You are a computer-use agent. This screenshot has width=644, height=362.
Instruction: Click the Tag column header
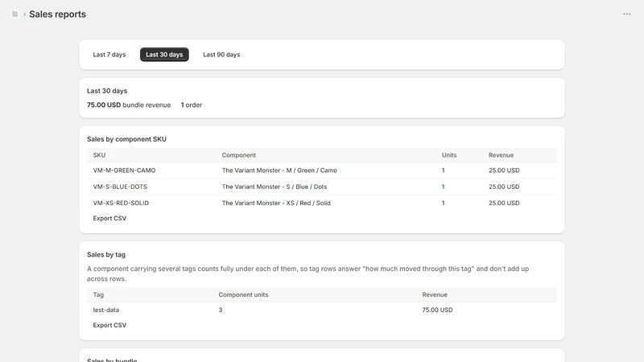tap(98, 294)
